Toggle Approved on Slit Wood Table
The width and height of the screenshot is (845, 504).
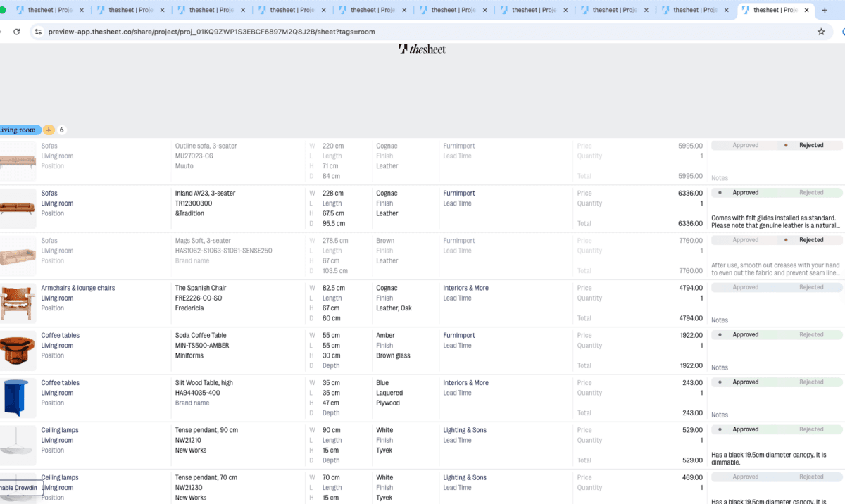click(x=745, y=382)
